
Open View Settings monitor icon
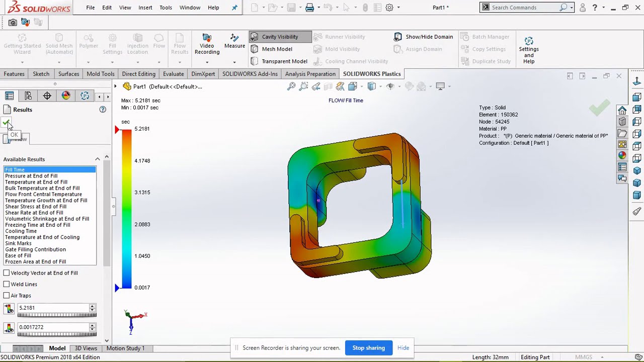[x=440, y=86]
